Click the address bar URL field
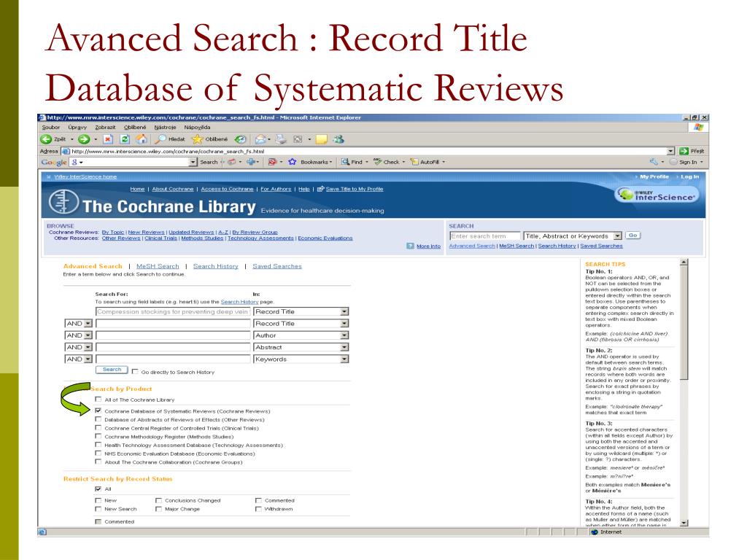This screenshot has width=747, height=560. tap(368, 151)
